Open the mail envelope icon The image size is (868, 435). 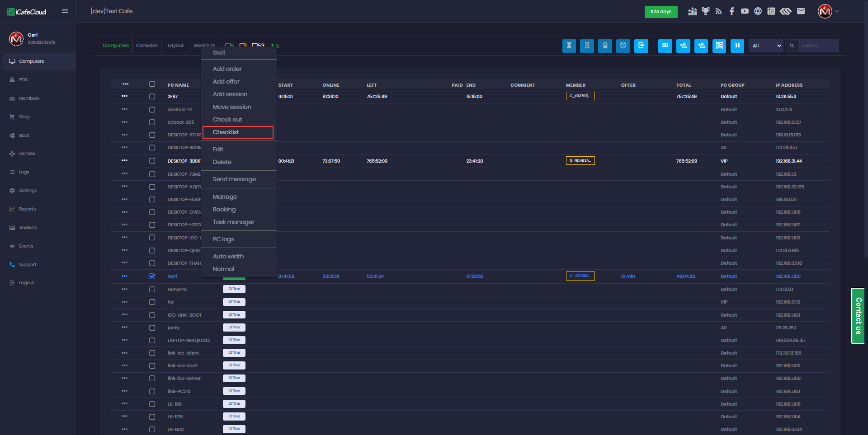coord(801,11)
